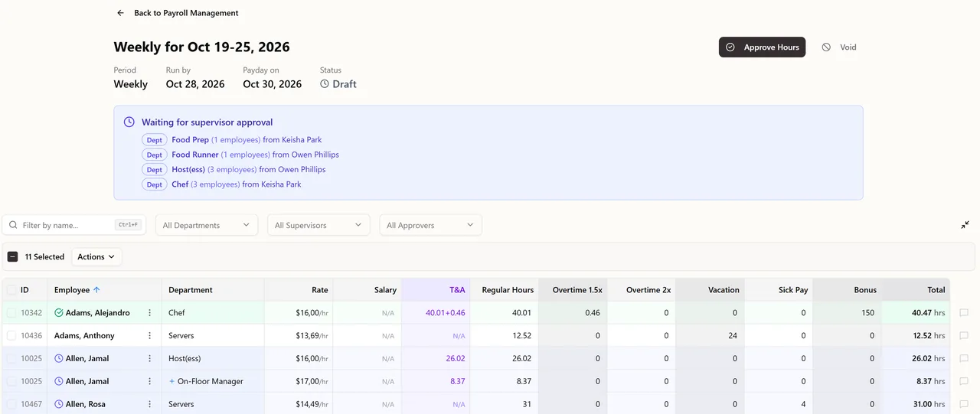Open the three-dot menu for Allen, Rosa
The width and height of the screenshot is (980, 414).
tap(150, 404)
